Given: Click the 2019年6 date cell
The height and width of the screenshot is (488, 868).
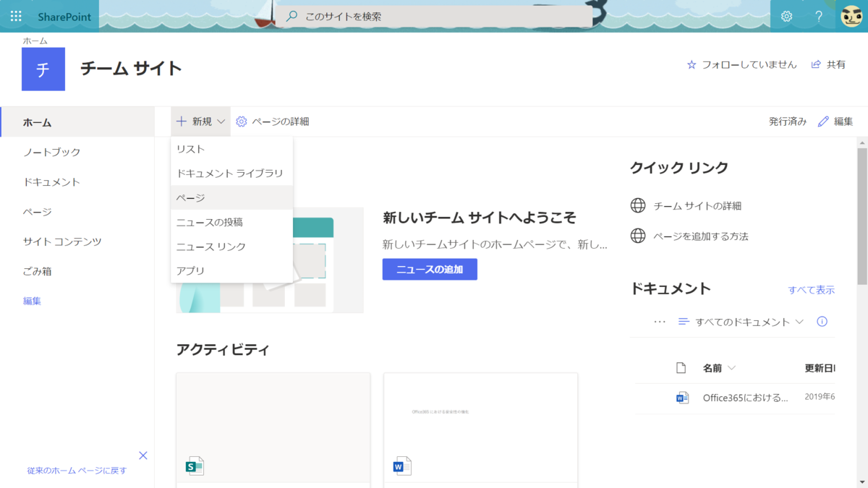Looking at the screenshot, I should [820, 398].
